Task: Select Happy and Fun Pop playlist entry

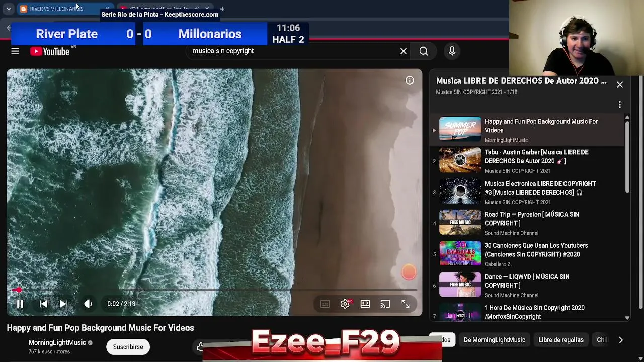Action: [x=527, y=130]
